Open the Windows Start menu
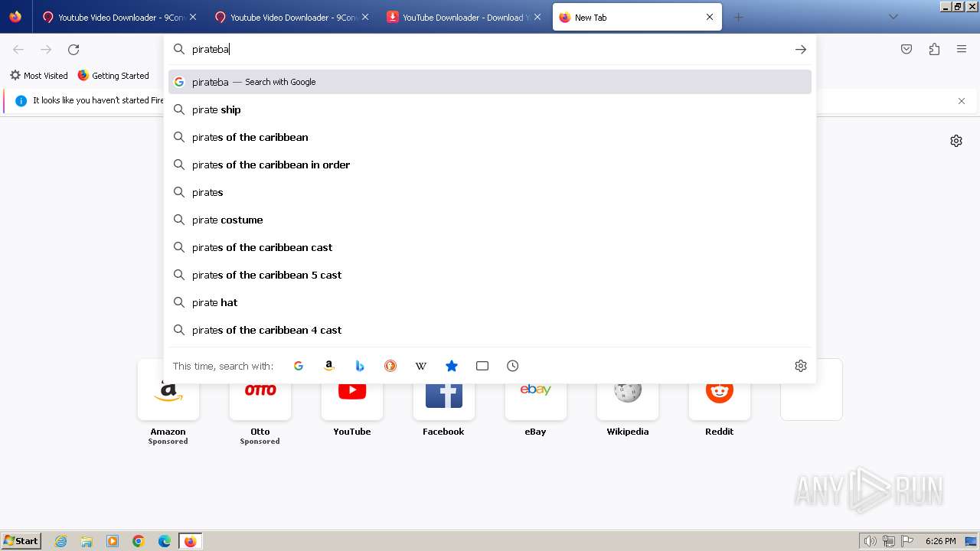The width and height of the screenshot is (980, 551). pos(21,541)
